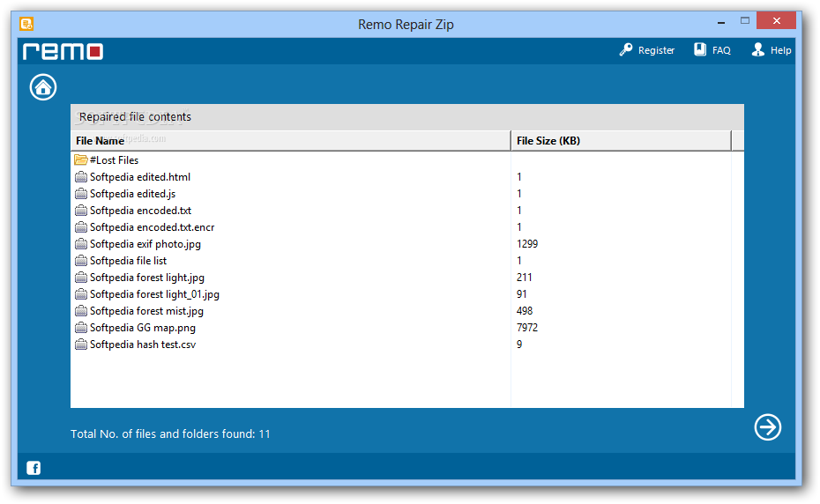Screen dimensions: 820x504
Task: Minimize the Remo Repair Zip window
Action: pyautogui.click(x=721, y=22)
